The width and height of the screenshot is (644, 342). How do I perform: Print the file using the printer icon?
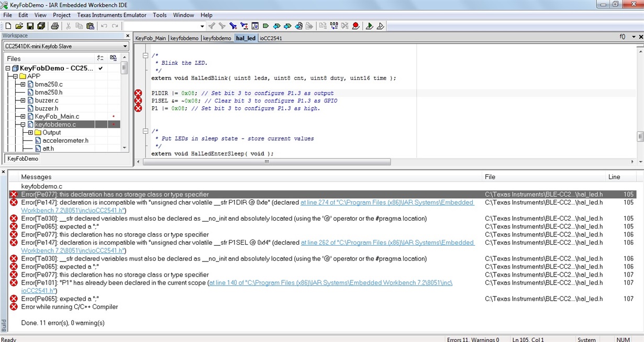pos(54,26)
